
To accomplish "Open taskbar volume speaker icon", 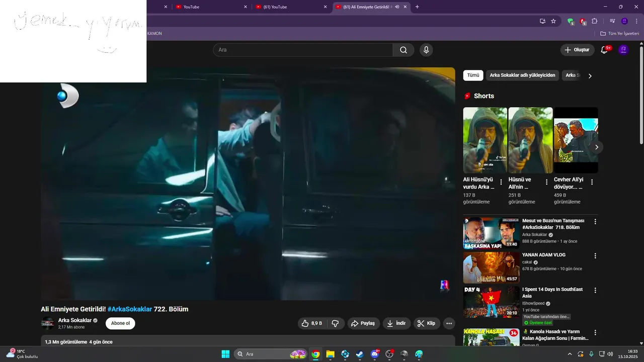I will [609, 354].
